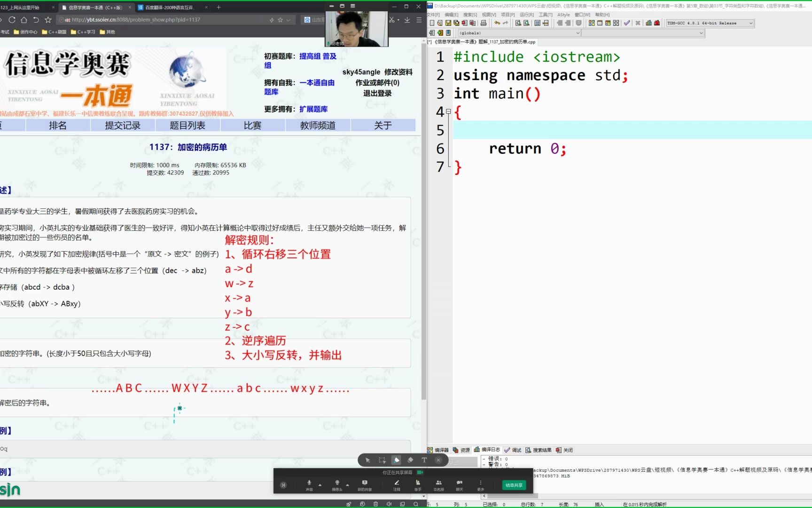
Task: Open the 工具[T] menu in Dev-C++
Action: (546, 15)
